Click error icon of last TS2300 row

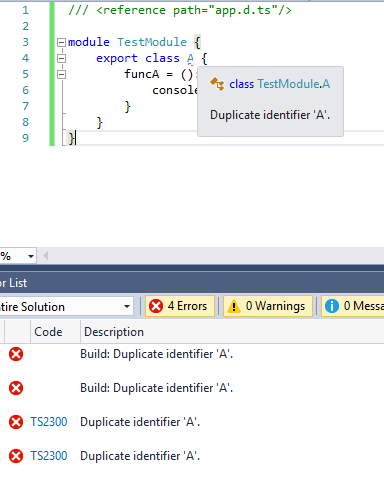pyautogui.click(x=16, y=456)
